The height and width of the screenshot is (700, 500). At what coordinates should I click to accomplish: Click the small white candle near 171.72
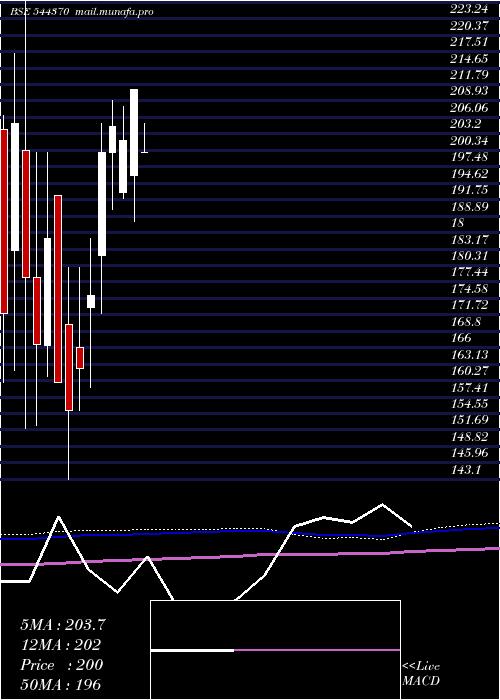click(91, 301)
